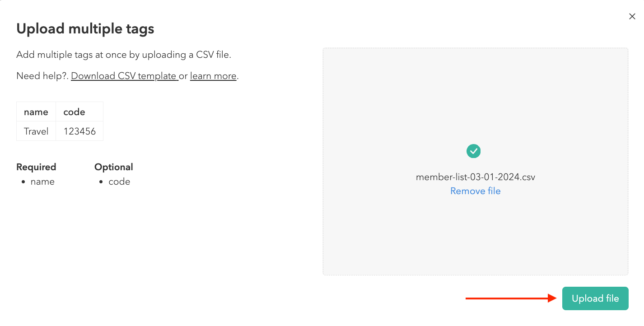Click the "name" bullet item under Required

click(x=42, y=182)
